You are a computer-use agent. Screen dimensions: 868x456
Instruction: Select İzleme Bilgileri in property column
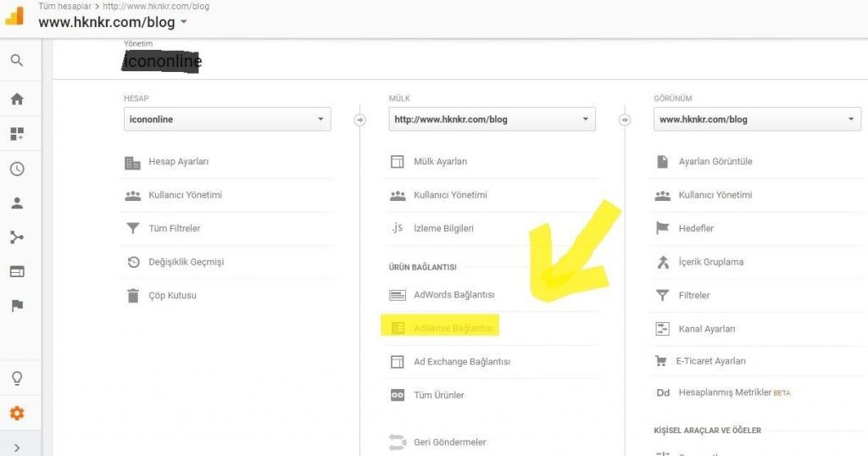pyautogui.click(x=443, y=229)
